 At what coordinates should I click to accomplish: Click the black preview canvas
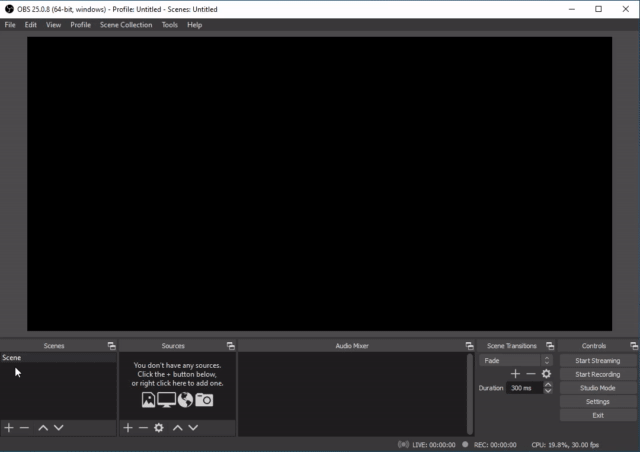(x=319, y=184)
